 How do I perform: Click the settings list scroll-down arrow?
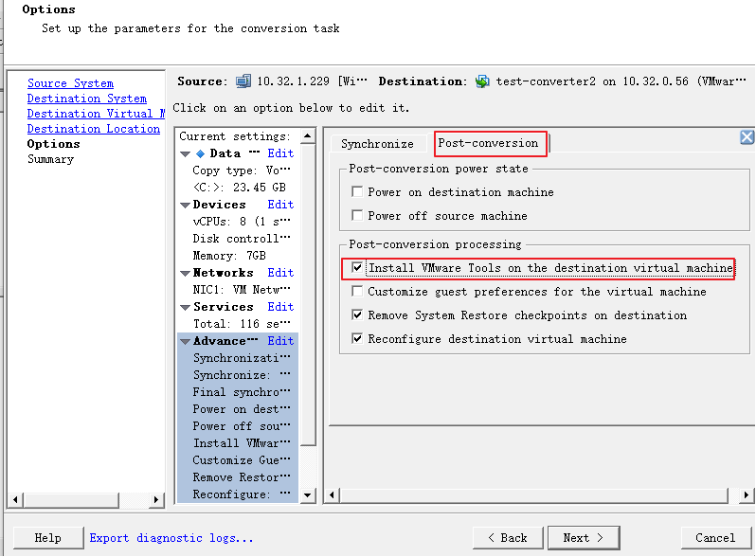(x=307, y=495)
